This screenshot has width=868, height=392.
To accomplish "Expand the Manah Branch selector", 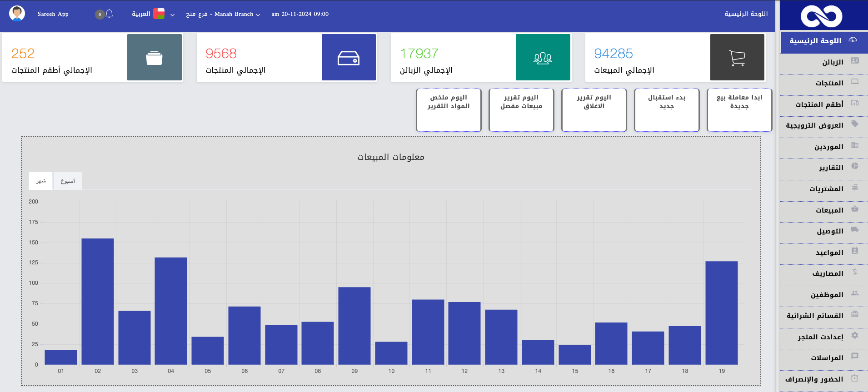I will point(223,14).
